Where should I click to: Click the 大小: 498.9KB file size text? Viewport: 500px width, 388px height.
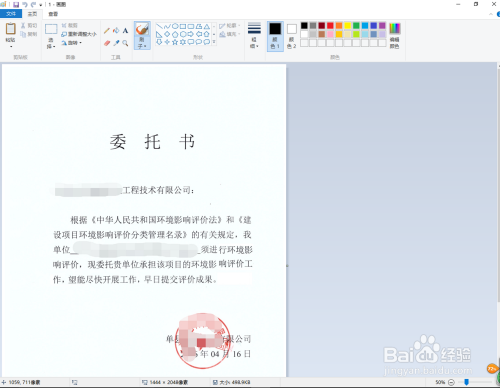pyautogui.click(x=235, y=382)
